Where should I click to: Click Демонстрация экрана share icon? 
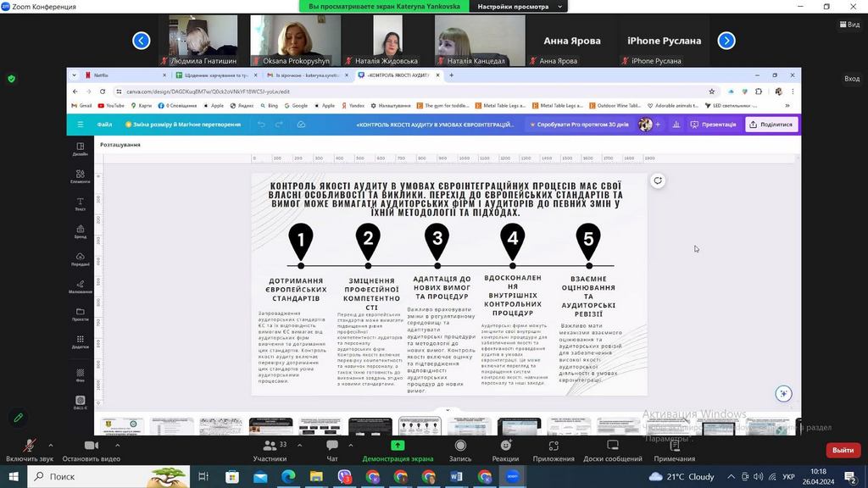tap(398, 446)
